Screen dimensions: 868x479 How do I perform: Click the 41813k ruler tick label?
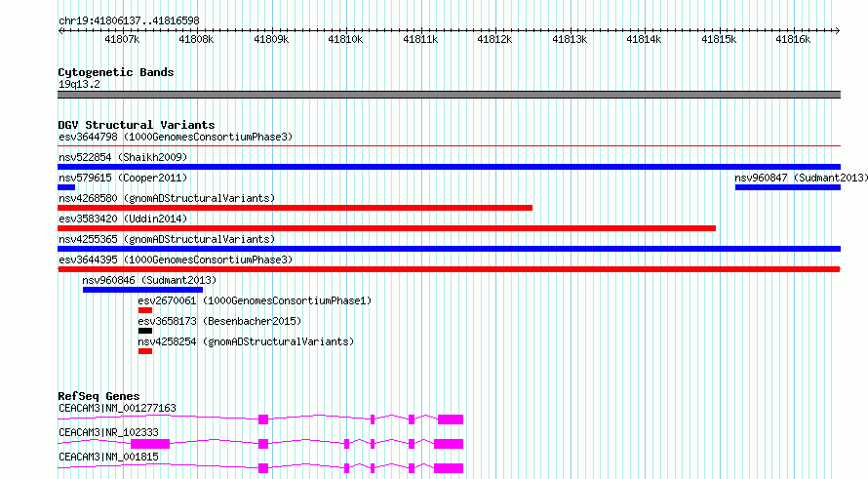(569, 39)
